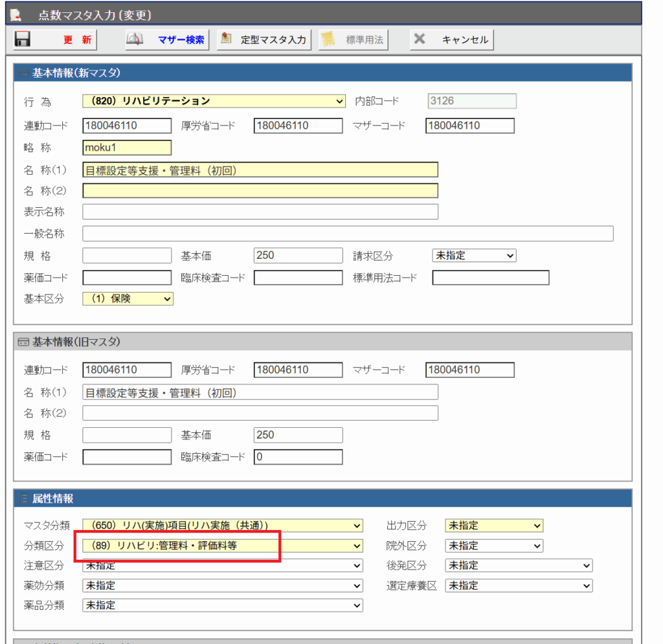Click the old master 連動コード field
Viewport: 663px width, 644px height.
click(127, 370)
